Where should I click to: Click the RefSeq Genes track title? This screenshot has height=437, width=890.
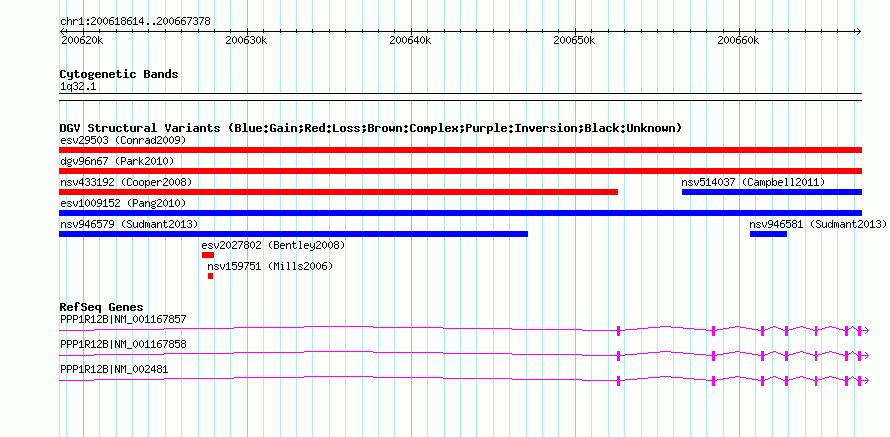coord(102,308)
